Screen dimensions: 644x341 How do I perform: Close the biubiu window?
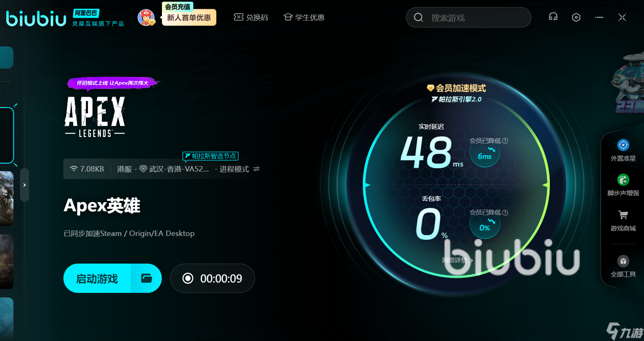point(622,17)
